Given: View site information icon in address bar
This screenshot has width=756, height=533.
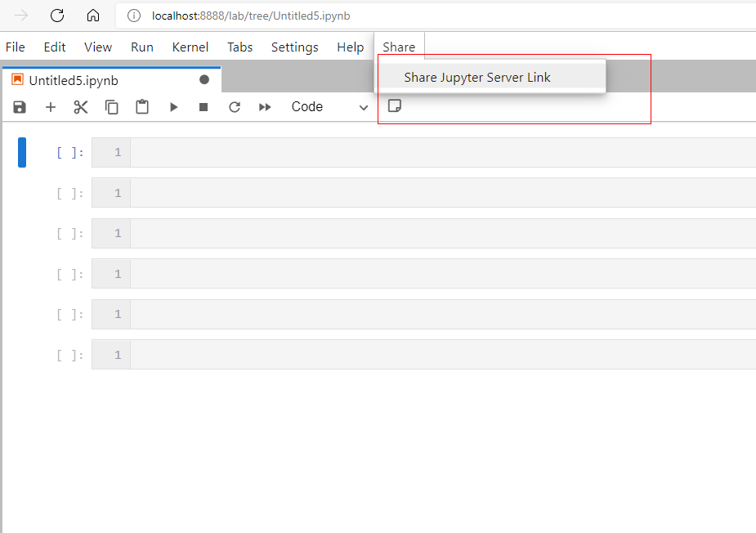Looking at the screenshot, I should tap(133, 16).
